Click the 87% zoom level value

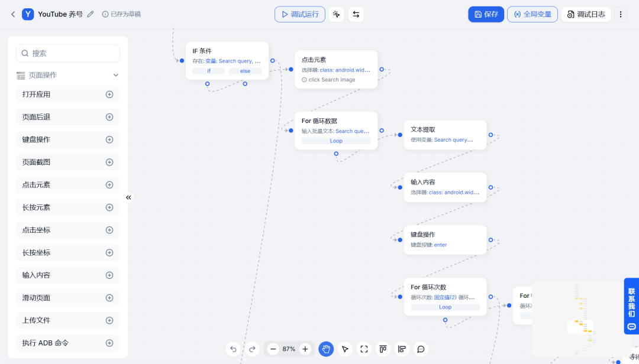click(x=289, y=349)
